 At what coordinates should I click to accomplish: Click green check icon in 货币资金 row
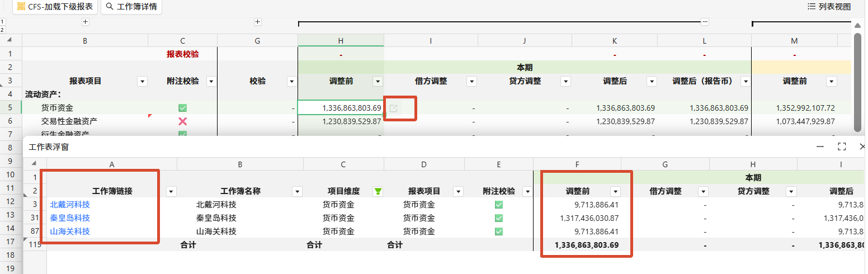point(182,108)
